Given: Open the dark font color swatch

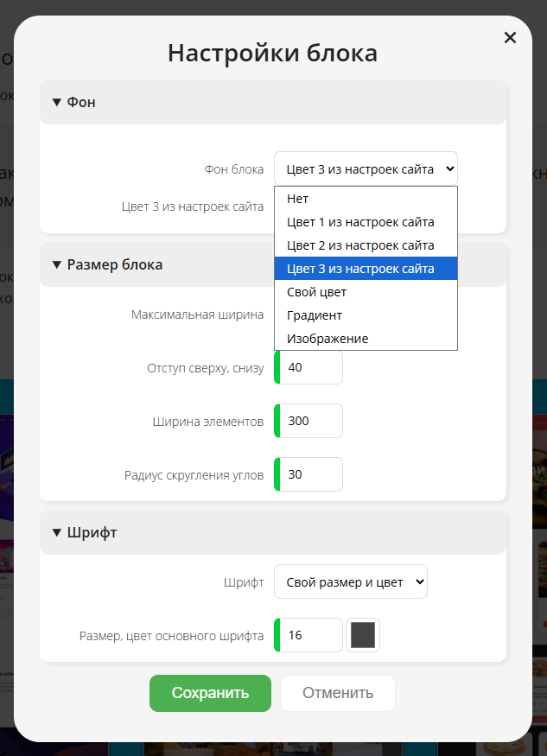Looking at the screenshot, I should [x=363, y=635].
